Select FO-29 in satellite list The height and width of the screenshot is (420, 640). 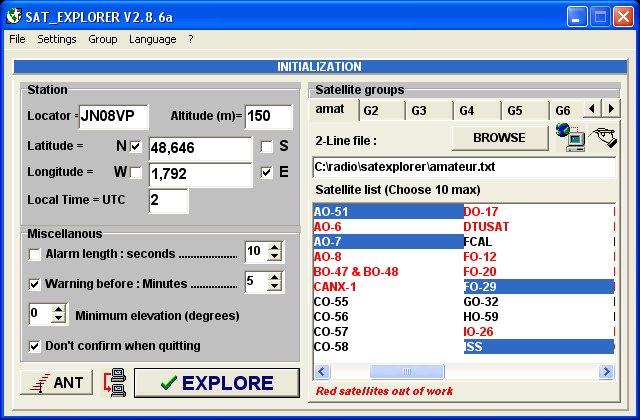pyautogui.click(x=539, y=287)
